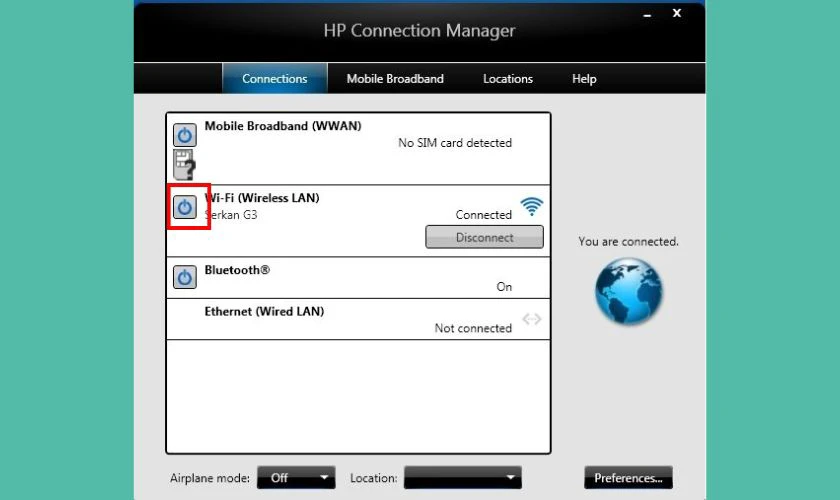Image resolution: width=840 pixels, height=500 pixels.
Task: Click the Ethernet Not connected status
Action: click(x=473, y=328)
